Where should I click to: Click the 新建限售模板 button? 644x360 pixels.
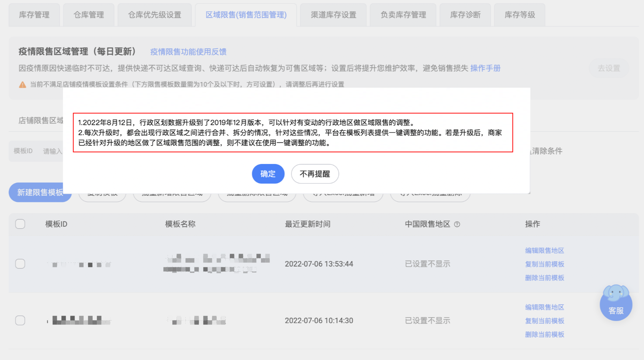(x=40, y=192)
